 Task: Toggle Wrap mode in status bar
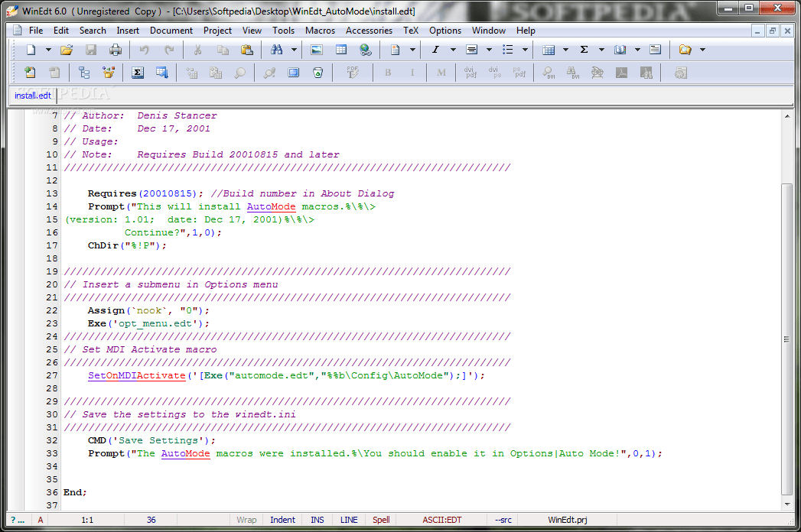(246, 520)
